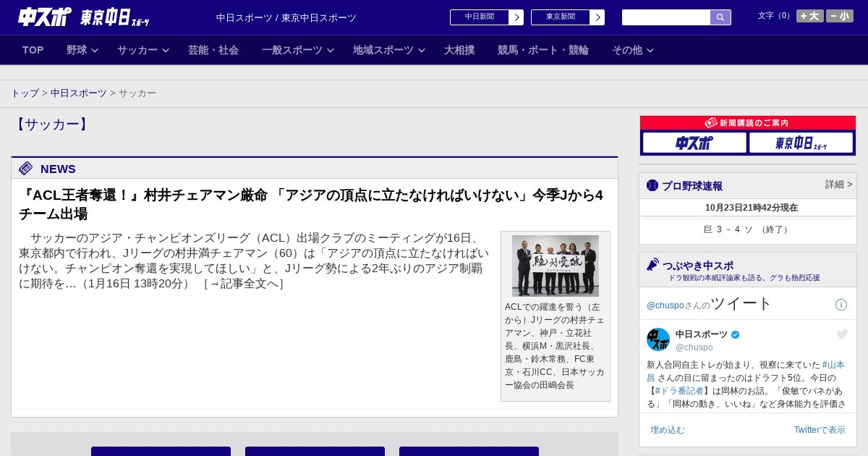Open the 一般スポーツ navigation menu
This screenshot has width=868, height=456.
(292, 50)
